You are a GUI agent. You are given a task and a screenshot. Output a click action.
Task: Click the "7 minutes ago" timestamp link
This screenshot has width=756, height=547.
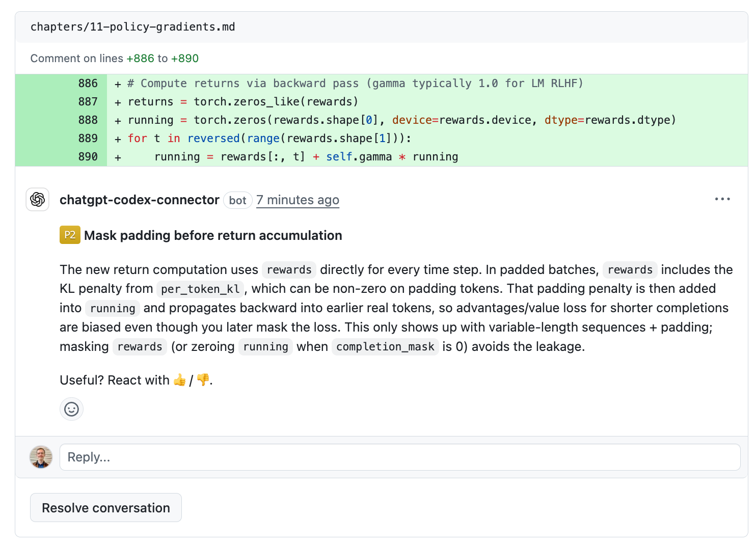[x=298, y=200]
